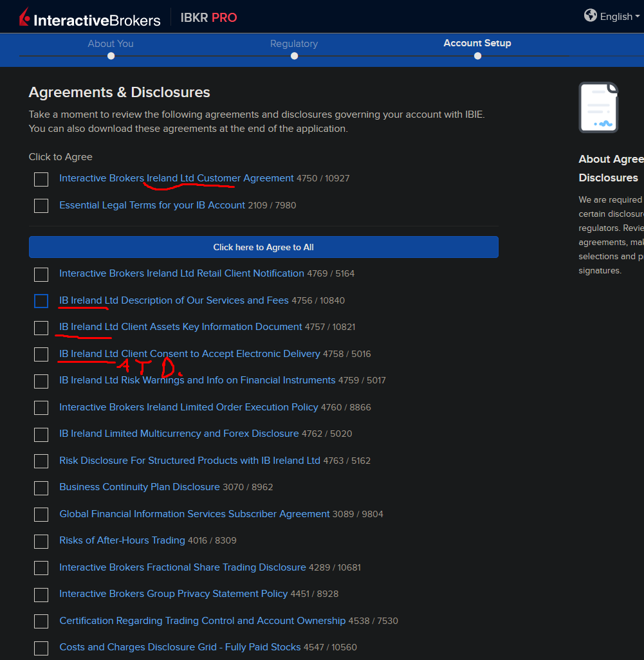Select the Account Setup step
The height and width of the screenshot is (660, 644).
[x=477, y=43]
